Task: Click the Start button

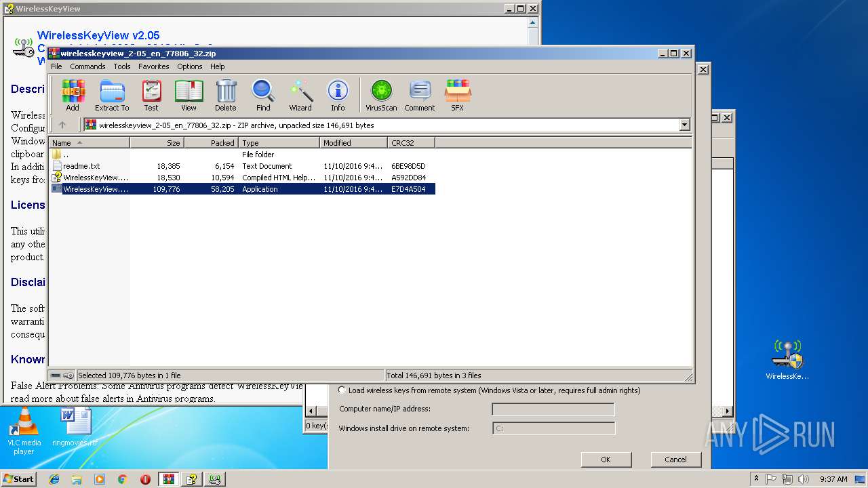Action: 18,479
